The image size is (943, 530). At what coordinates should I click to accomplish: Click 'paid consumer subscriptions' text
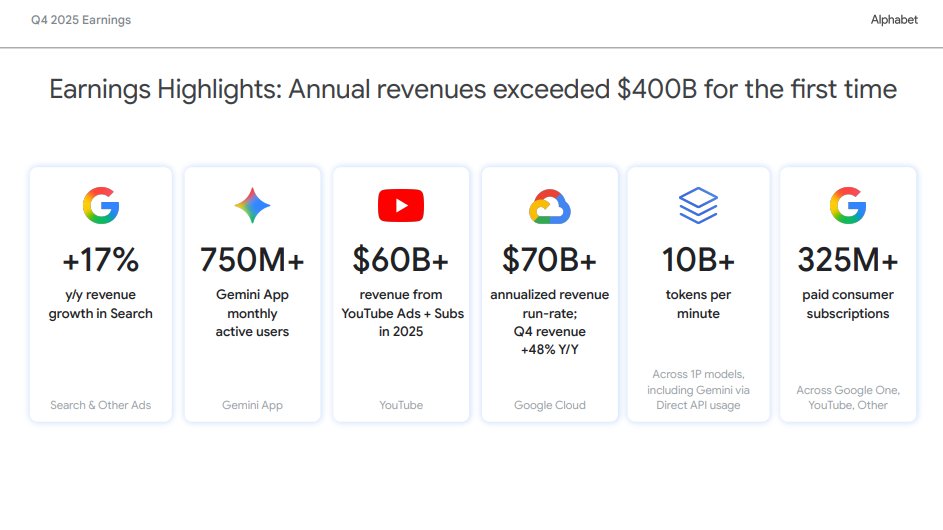pyautogui.click(x=848, y=304)
